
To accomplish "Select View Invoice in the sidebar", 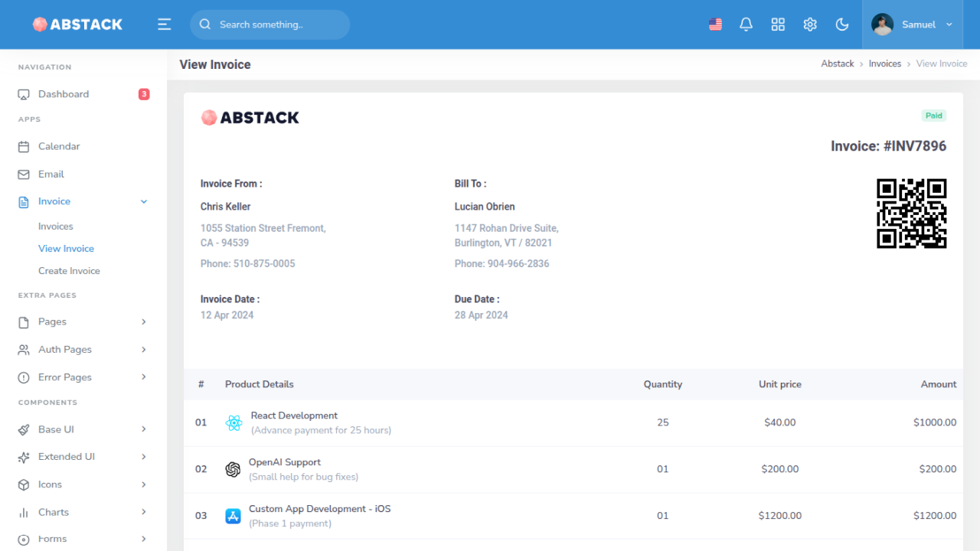I will 67,249.
